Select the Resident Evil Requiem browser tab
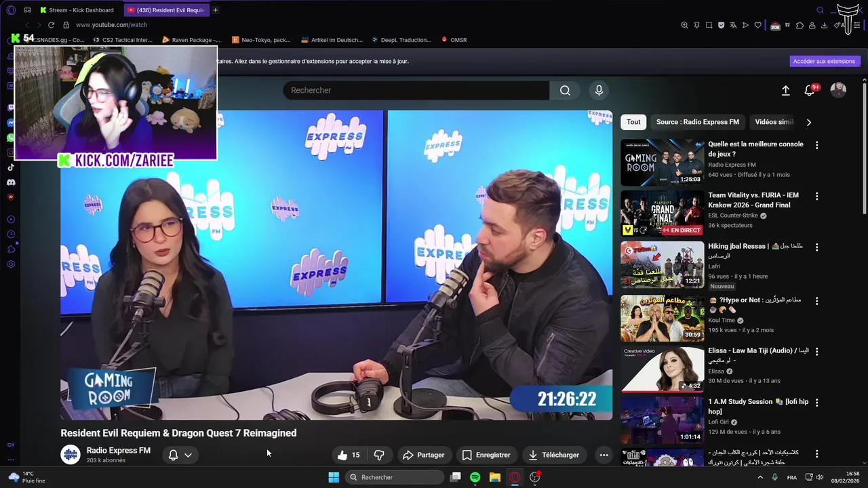Viewport: 868px width, 488px height. pyautogui.click(x=166, y=10)
